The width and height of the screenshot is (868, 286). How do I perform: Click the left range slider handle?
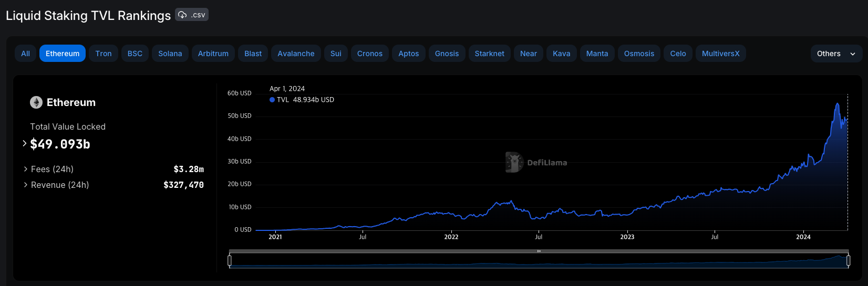coord(230,260)
